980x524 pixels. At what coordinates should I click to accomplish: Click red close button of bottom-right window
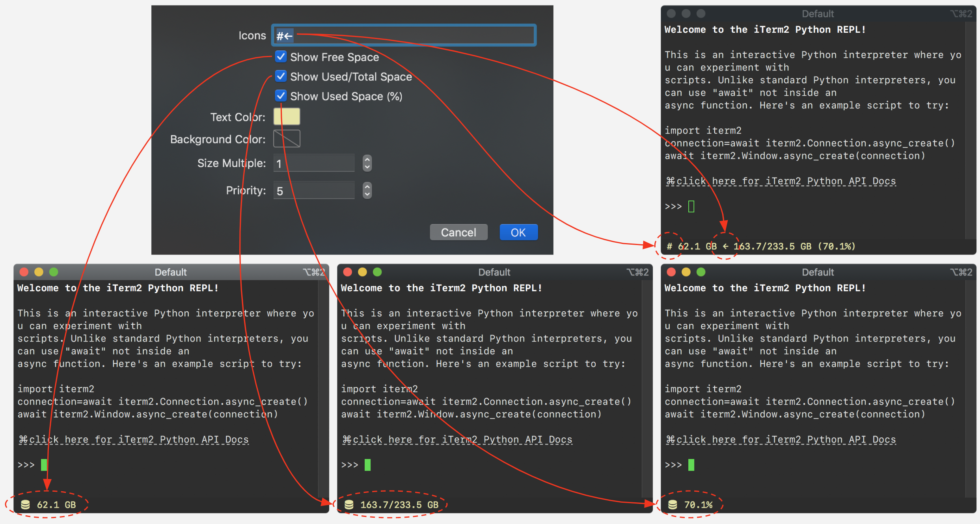click(x=671, y=272)
